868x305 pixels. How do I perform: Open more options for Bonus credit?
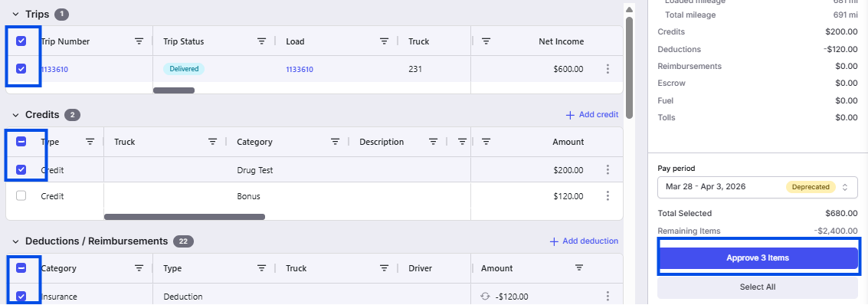pyautogui.click(x=608, y=196)
